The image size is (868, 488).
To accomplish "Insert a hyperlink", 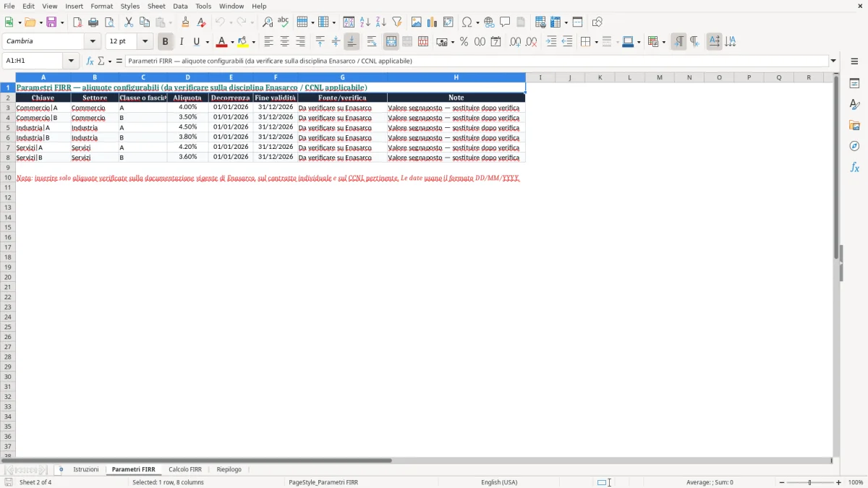I will coord(489,22).
